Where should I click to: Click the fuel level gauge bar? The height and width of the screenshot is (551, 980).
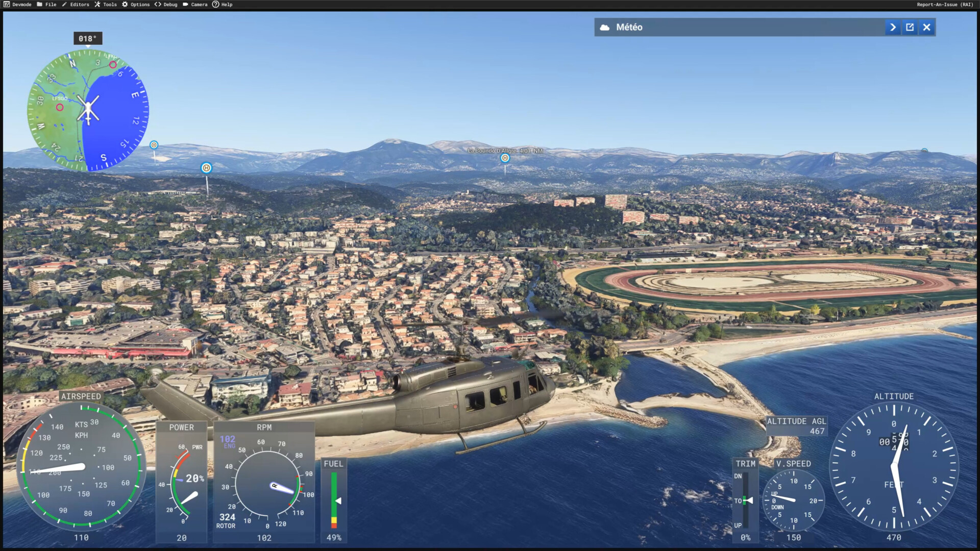point(334,500)
